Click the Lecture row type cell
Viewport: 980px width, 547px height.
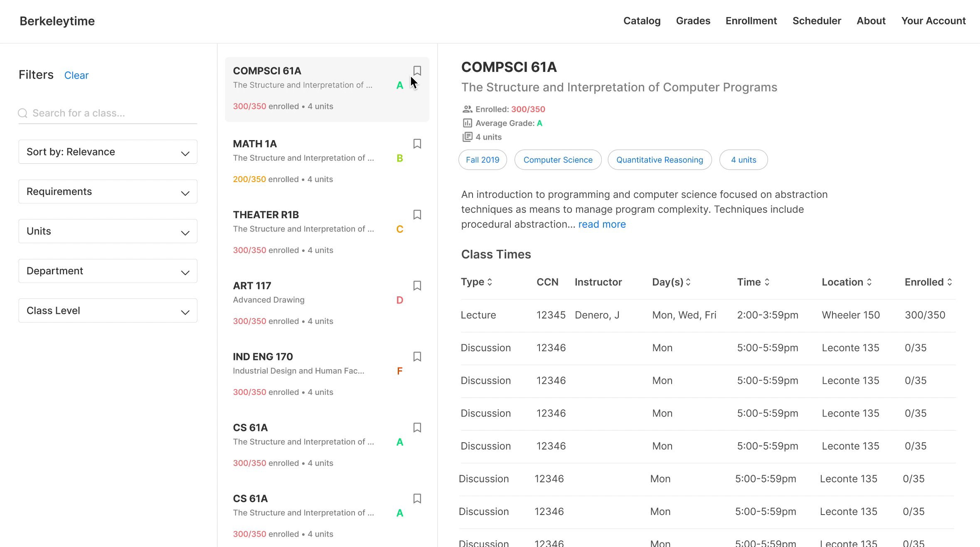coord(478,315)
